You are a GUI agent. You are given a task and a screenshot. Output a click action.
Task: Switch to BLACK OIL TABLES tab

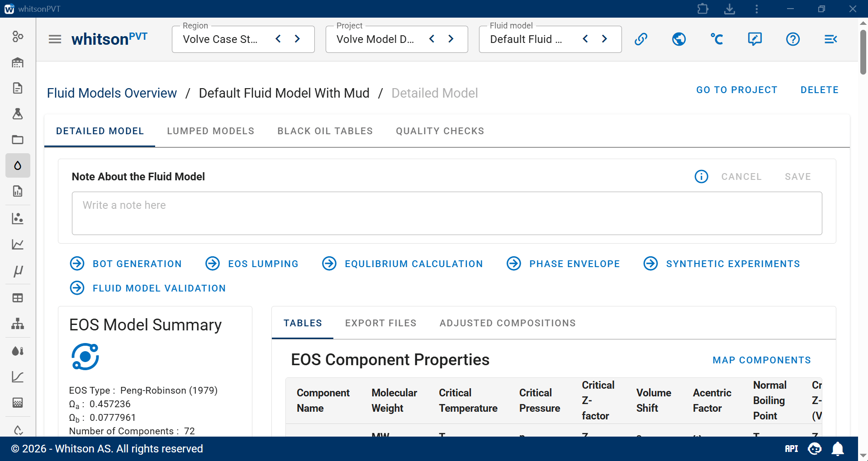click(x=325, y=131)
